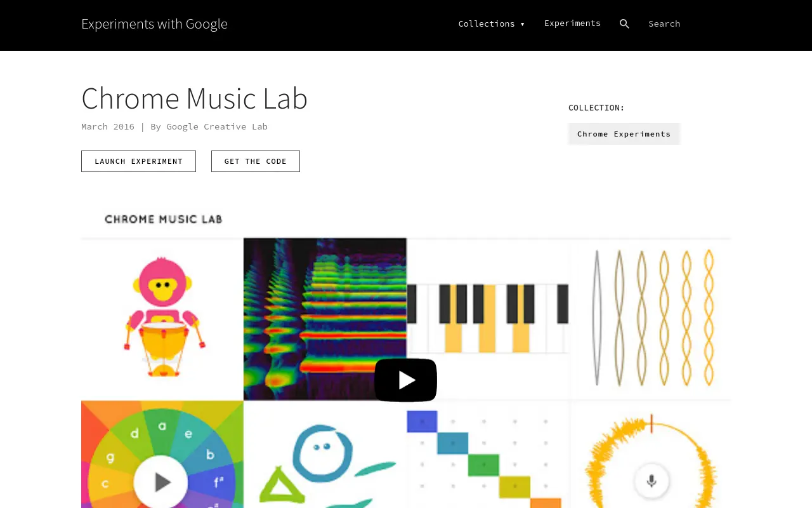Click the 'COLLECTION:' label text

(596, 107)
